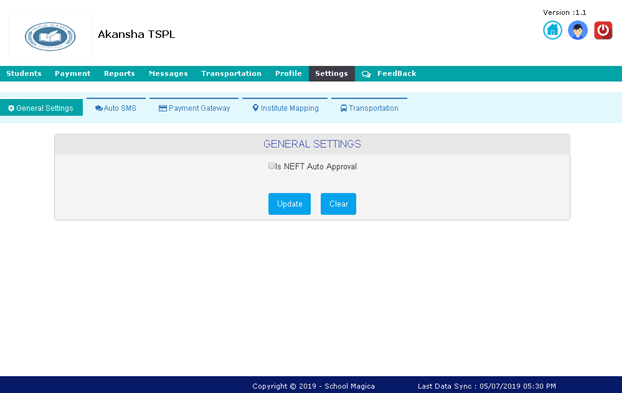Click the Clear button
622x396 pixels.
(338, 204)
